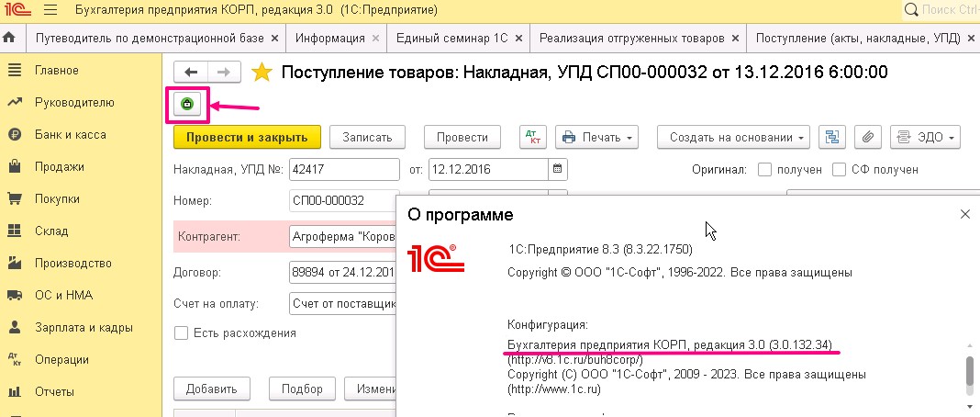
Task: Open document structure (related documents) icon
Action: (832, 137)
